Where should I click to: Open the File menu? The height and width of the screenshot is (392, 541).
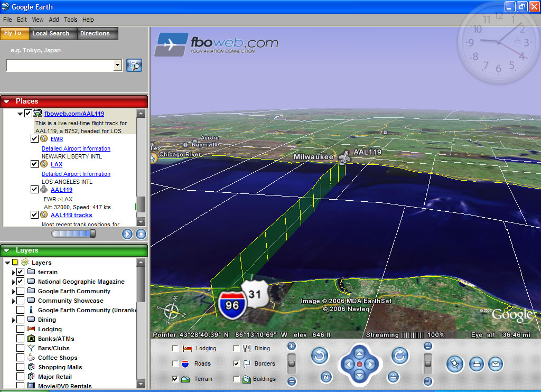coord(7,20)
